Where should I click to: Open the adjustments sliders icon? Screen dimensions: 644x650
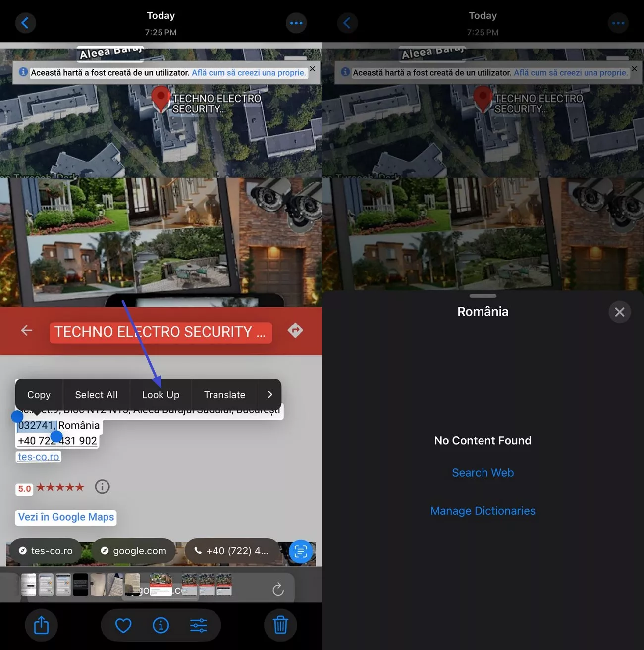(x=199, y=625)
